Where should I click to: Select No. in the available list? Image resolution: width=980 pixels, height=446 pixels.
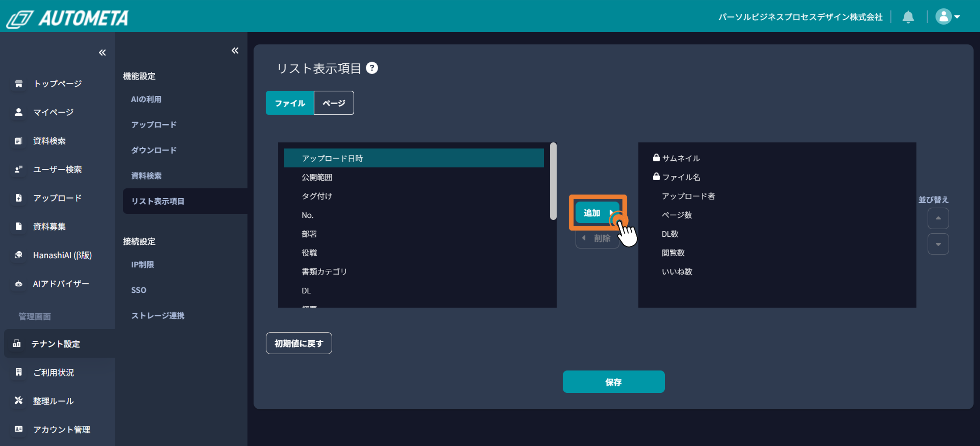(x=414, y=215)
